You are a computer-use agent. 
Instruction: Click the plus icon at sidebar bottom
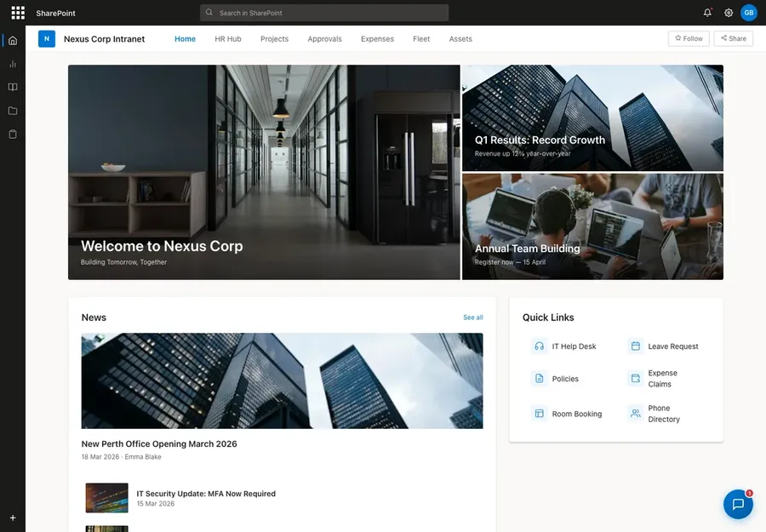(x=13, y=518)
